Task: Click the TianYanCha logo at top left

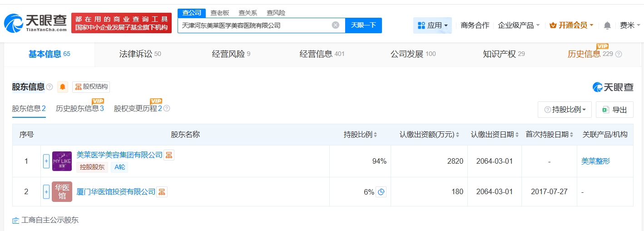Action: 35,23
